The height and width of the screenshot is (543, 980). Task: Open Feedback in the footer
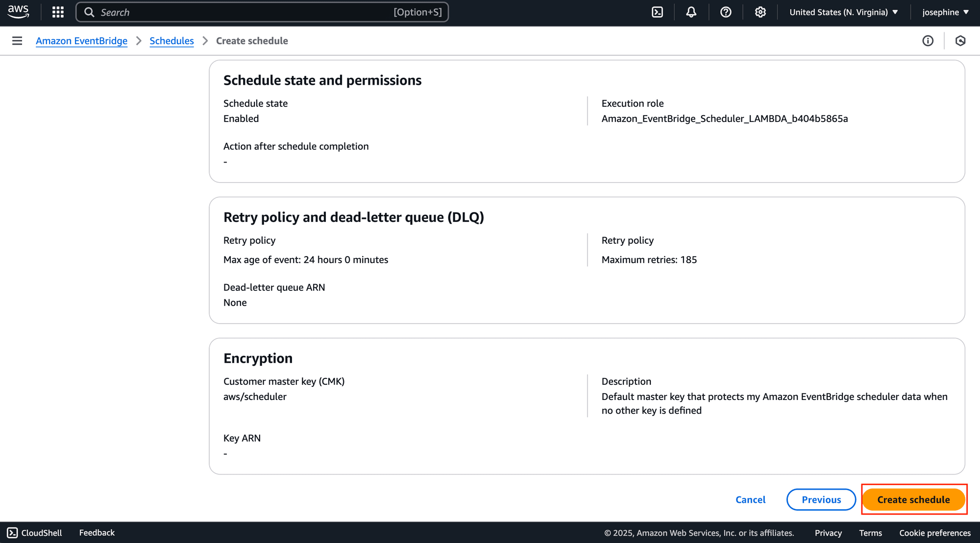coord(97,533)
